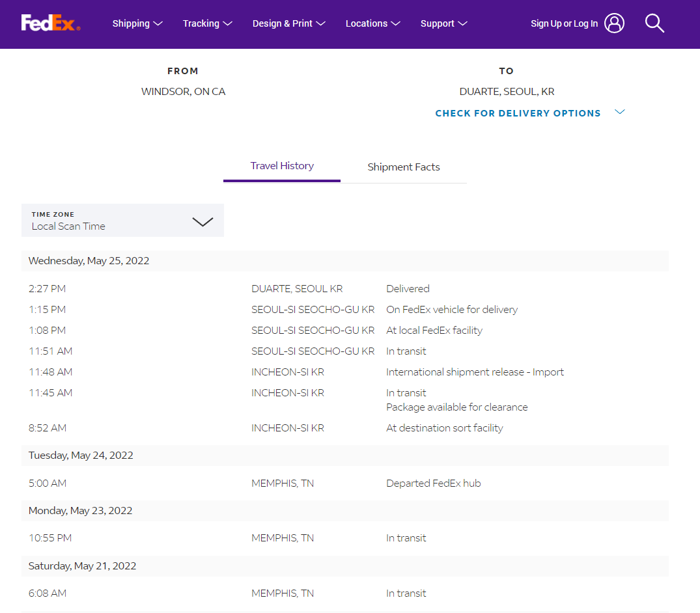Image resolution: width=700 pixels, height=613 pixels.
Task: Click INCHEON-SI KR in 8:52 AM row
Action: pos(288,428)
